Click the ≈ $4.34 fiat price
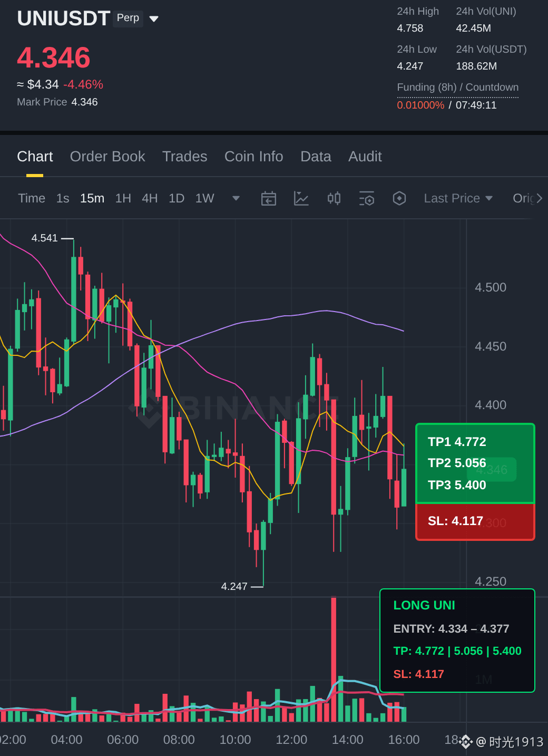The width and height of the screenshot is (548, 756). tap(38, 84)
